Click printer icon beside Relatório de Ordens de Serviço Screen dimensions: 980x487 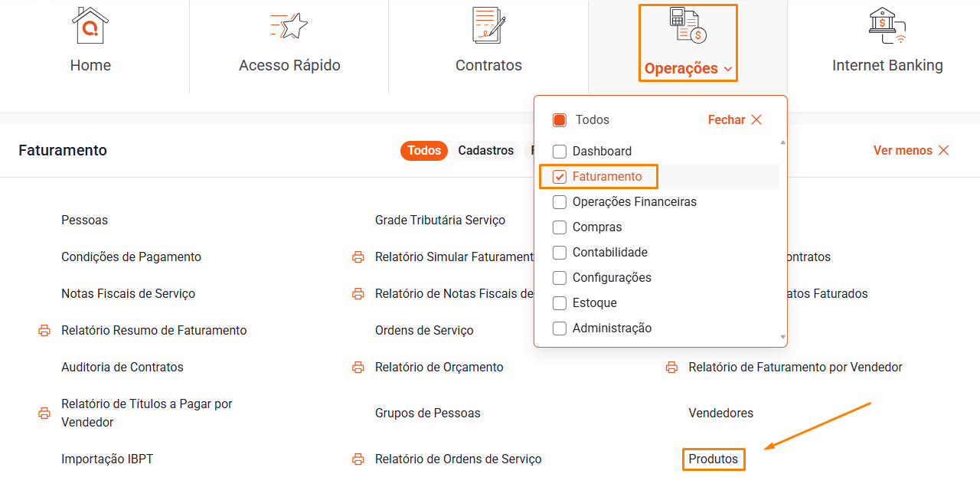coord(358,459)
